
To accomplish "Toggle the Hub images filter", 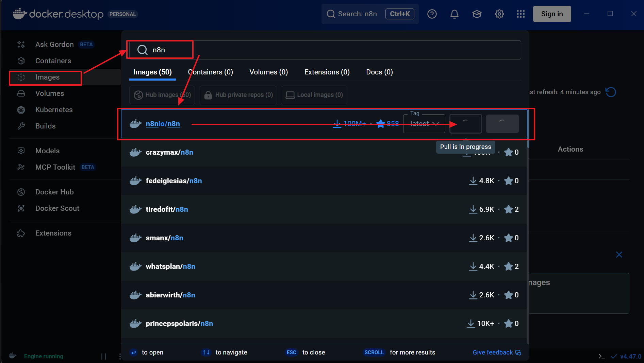I will [162, 95].
